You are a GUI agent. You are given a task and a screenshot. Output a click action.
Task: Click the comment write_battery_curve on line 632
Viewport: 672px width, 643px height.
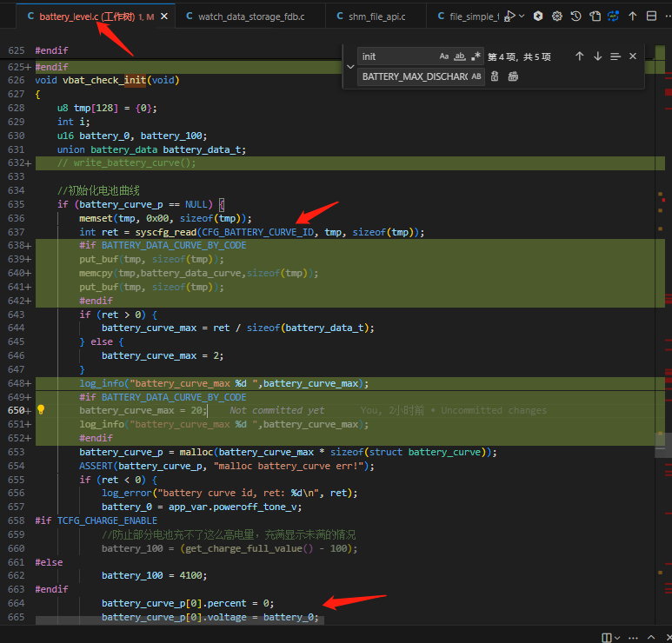pyautogui.click(x=126, y=163)
